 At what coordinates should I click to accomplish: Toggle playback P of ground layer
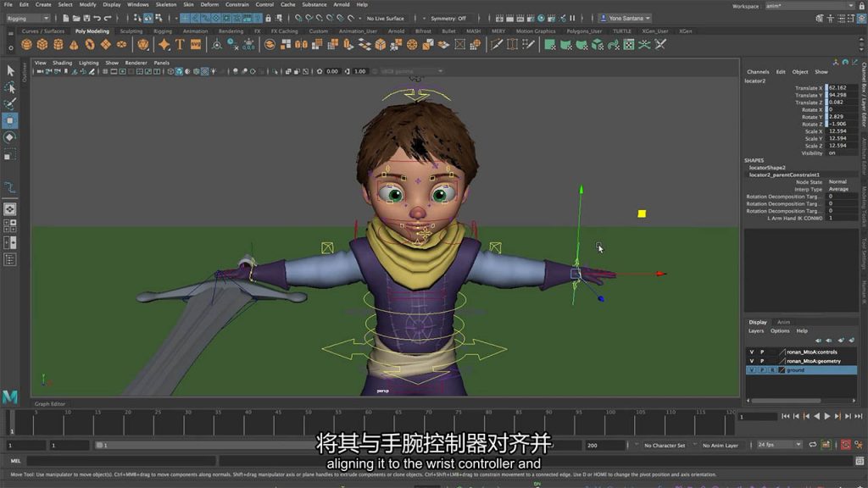[762, 369]
